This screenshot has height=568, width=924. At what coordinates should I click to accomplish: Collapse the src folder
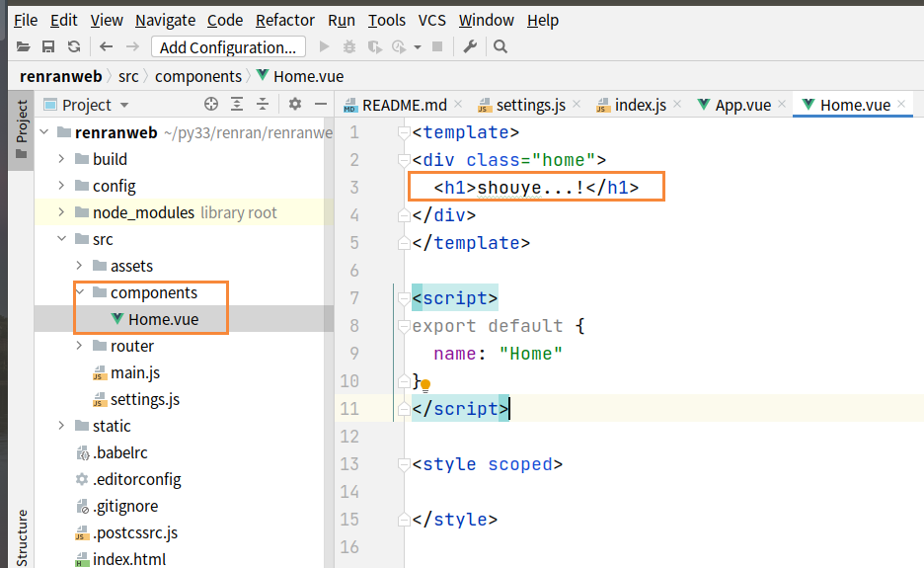(x=61, y=239)
